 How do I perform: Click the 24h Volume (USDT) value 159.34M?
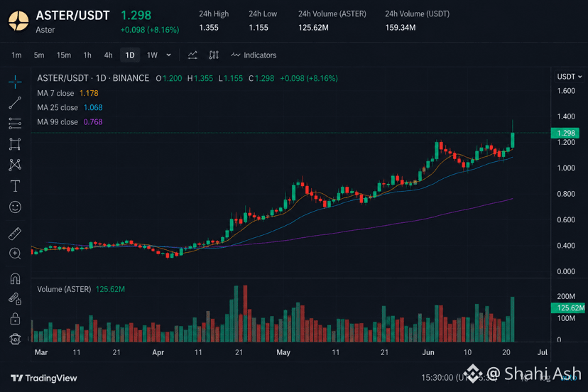[401, 28]
